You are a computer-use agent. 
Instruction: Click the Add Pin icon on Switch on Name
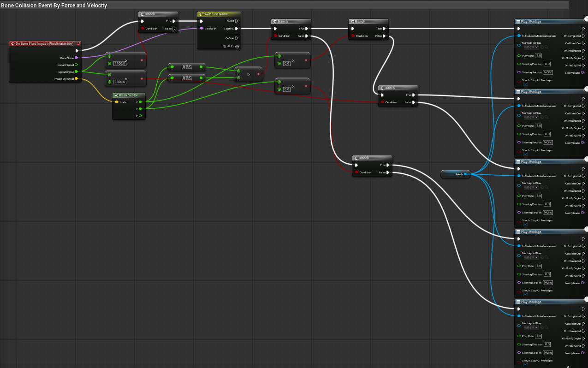[x=237, y=46]
